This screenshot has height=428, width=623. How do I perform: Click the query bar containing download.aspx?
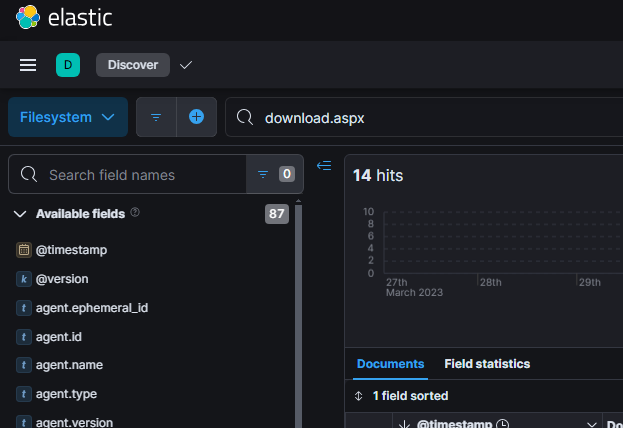click(x=424, y=118)
